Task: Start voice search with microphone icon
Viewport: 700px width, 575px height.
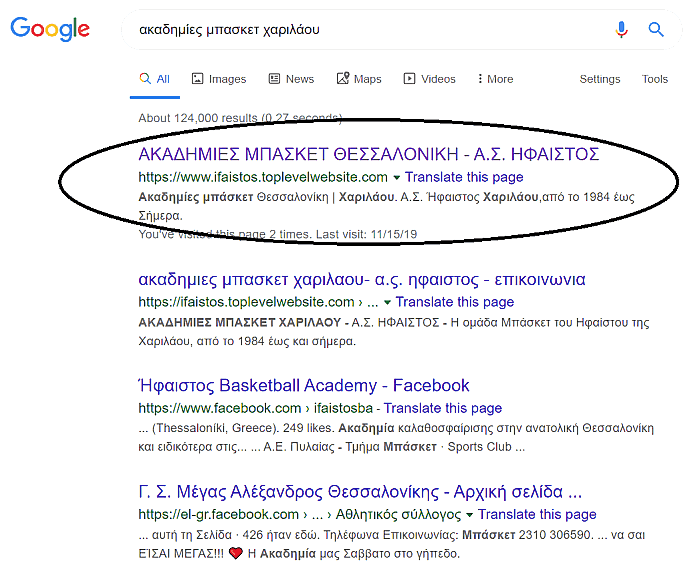Action: 621,29
